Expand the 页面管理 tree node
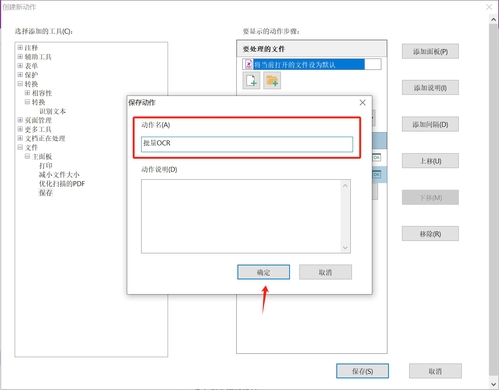This screenshot has height=390, width=499. click(x=20, y=120)
